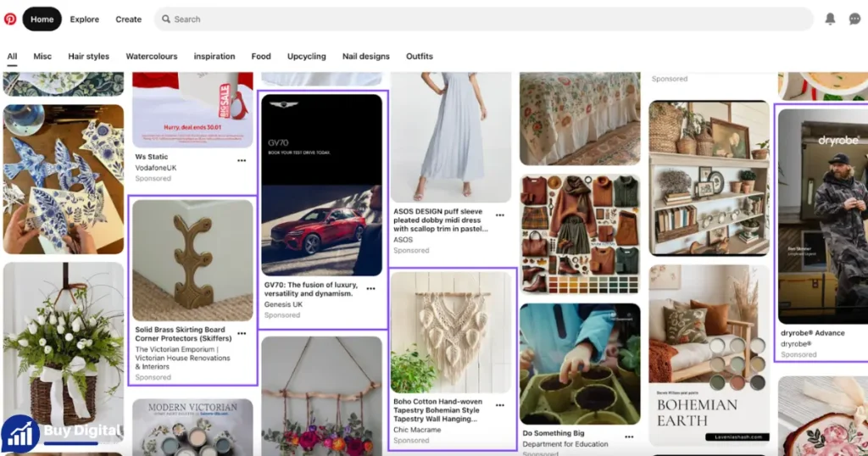
Task: Switch to the inspiration tab
Action: click(x=214, y=57)
